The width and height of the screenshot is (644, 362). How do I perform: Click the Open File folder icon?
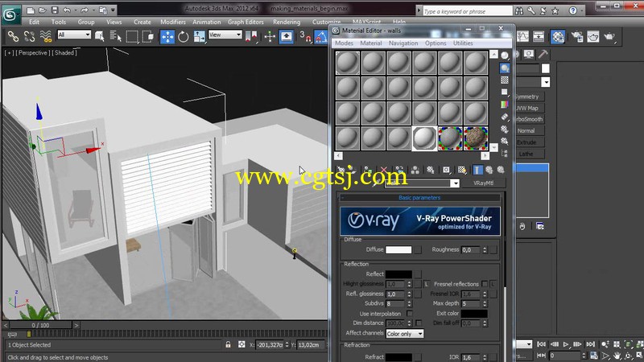[43, 10]
